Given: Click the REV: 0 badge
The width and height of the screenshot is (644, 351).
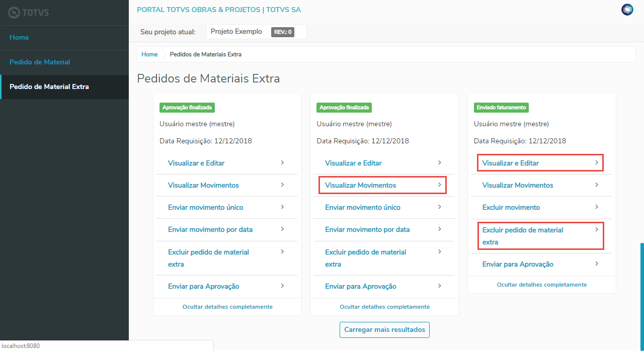Looking at the screenshot, I should 283,32.
